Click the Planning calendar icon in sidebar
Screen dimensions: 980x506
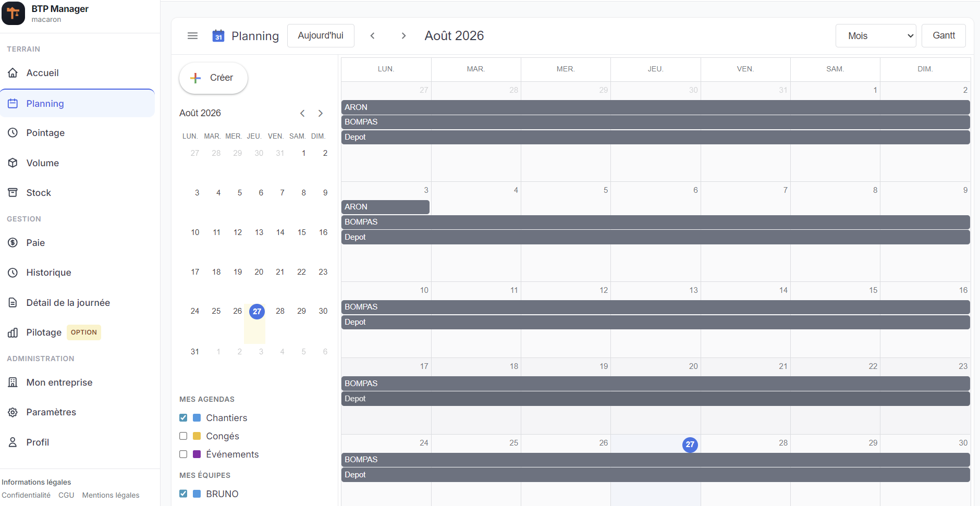(13, 104)
